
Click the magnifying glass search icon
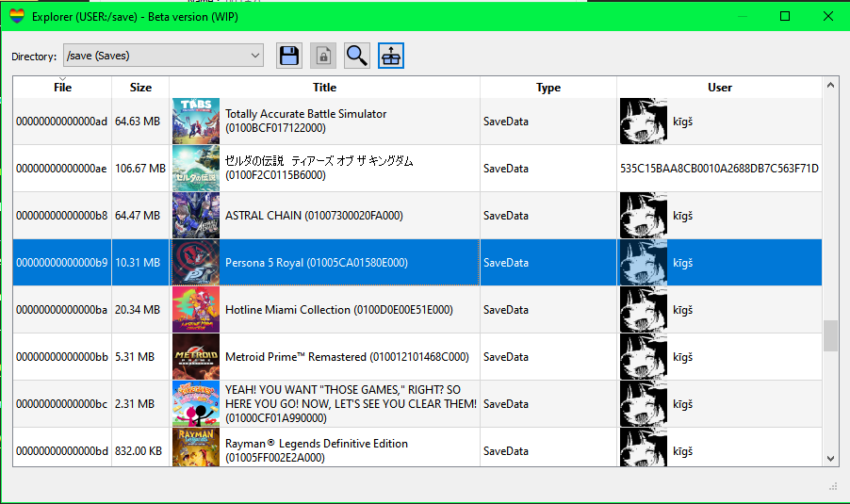coord(357,56)
